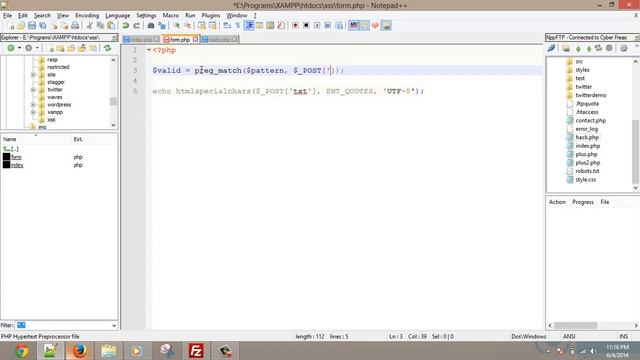Image resolution: width=640 pixels, height=360 pixels.
Task: Collapse the PHP fold marker on line 1
Action: click(149, 50)
